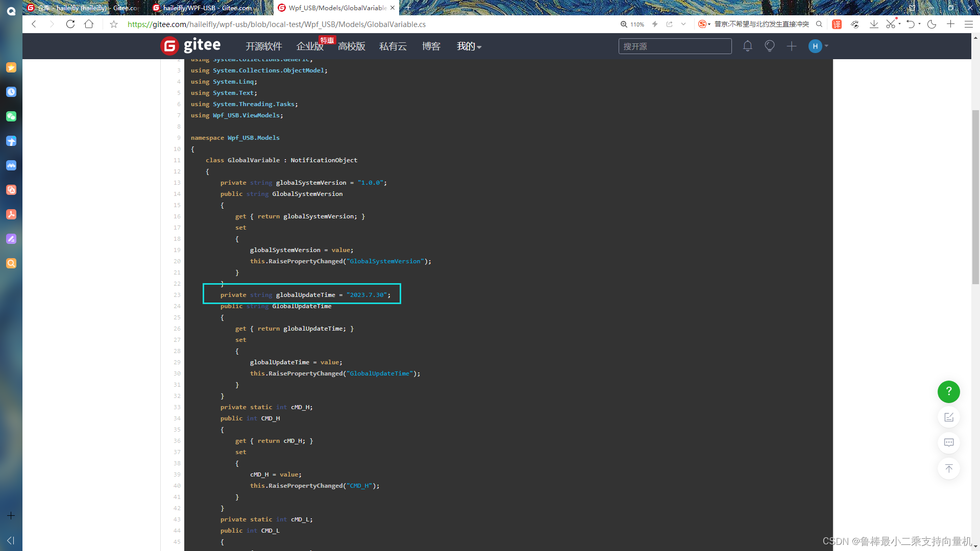This screenshot has height=551, width=980.
Task: Open the 高校版 menu item
Action: (x=352, y=46)
